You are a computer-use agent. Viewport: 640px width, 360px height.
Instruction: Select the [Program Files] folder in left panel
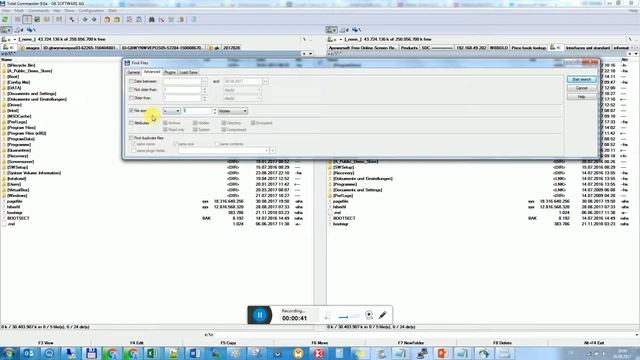click(x=22, y=127)
